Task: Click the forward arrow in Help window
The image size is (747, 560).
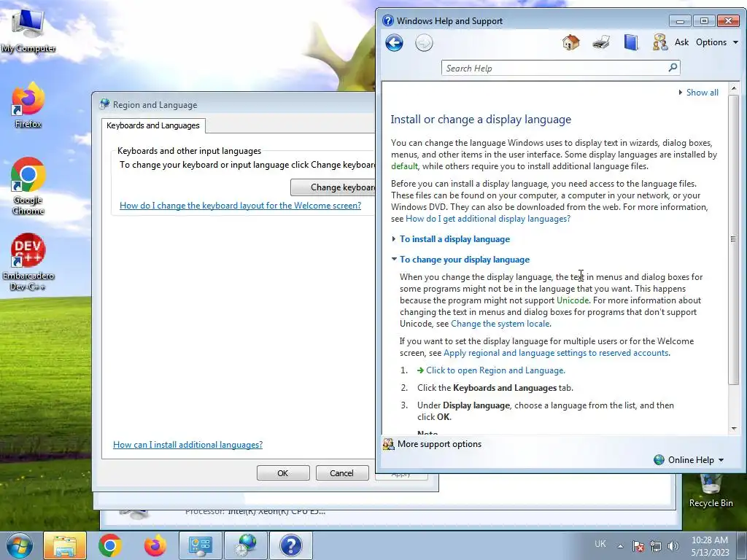Action: [424, 43]
